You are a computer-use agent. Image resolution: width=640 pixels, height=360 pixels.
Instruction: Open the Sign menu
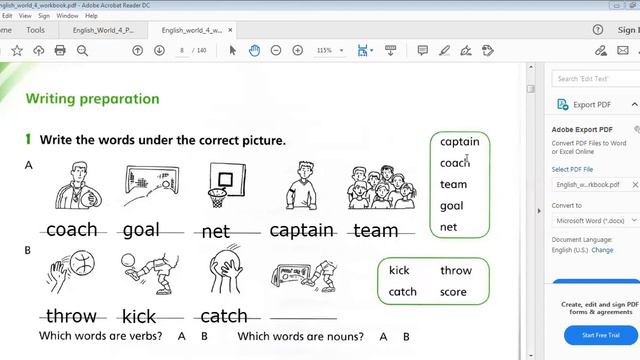point(44,16)
